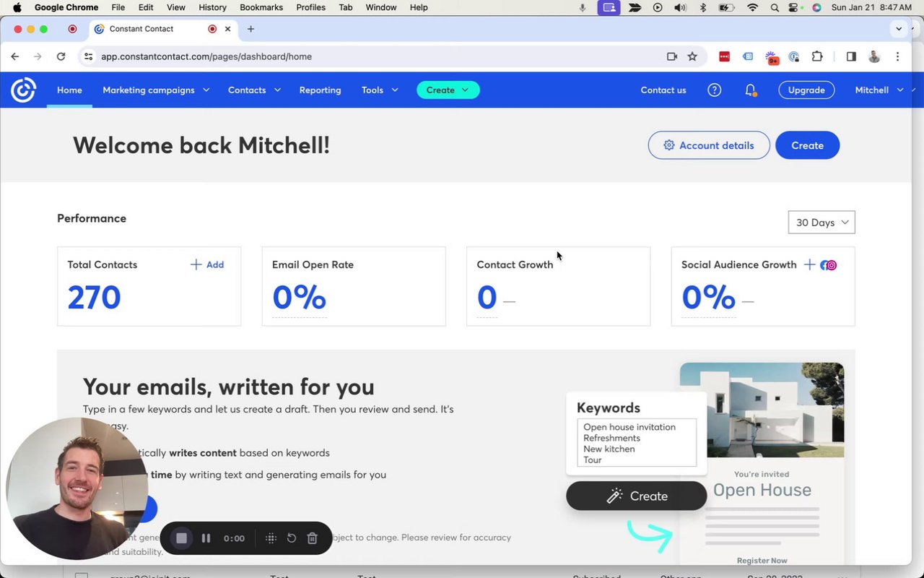Viewport: 924px width, 578px height.
Task: Open the Bookmarks menu
Action: (x=261, y=7)
